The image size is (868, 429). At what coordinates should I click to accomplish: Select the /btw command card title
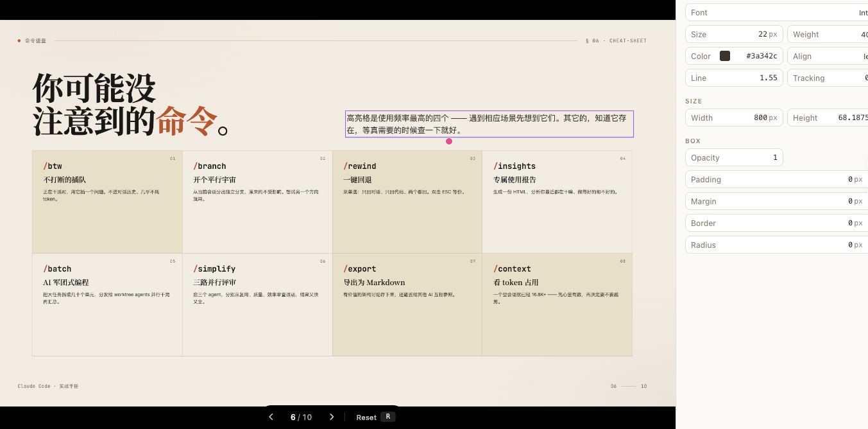tap(53, 166)
